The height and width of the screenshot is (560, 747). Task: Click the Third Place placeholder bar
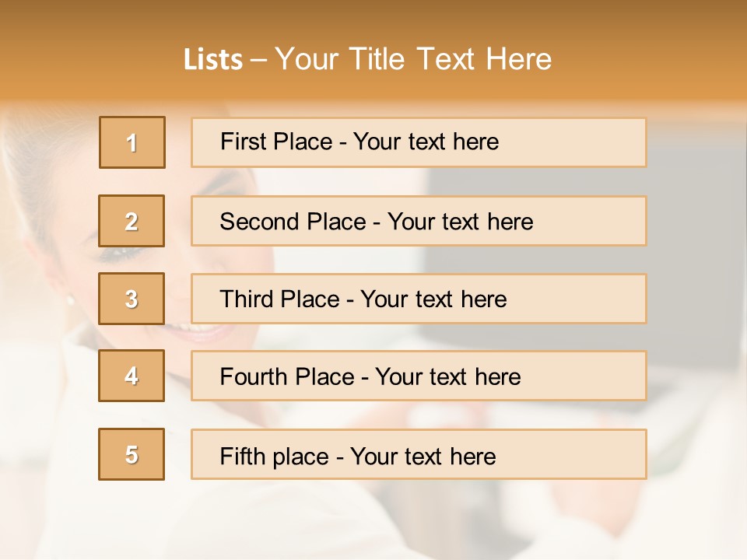pos(419,299)
